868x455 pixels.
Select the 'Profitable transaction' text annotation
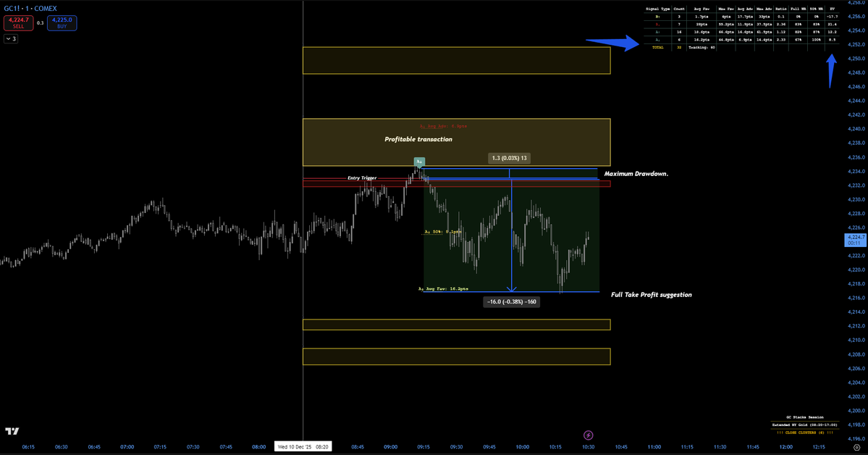418,139
